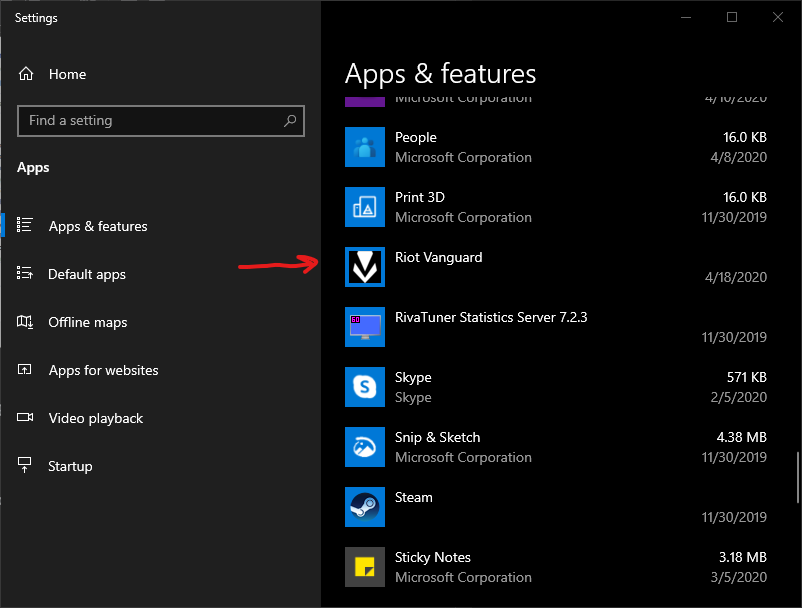The image size is (802, 608).
Task: Select the Snip & Sketch app name
Action: click(437, 437)
